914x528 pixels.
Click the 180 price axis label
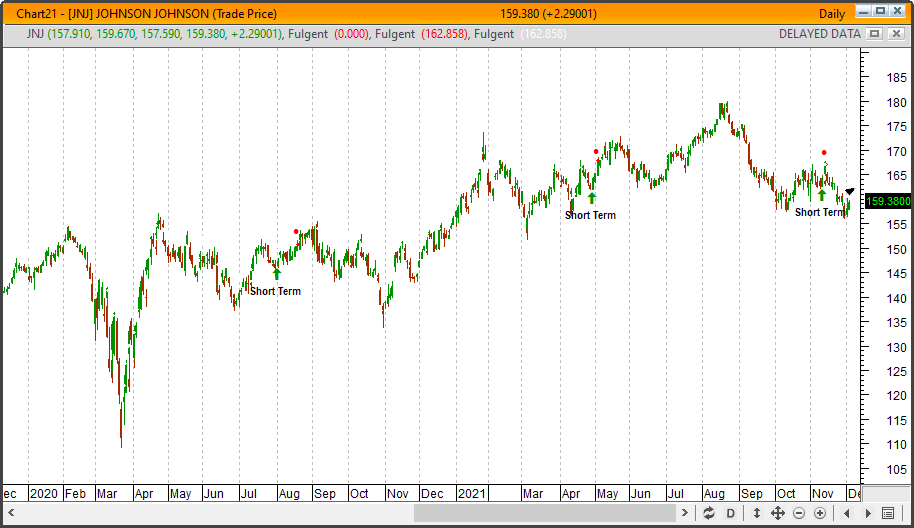[x=897, y=103]
